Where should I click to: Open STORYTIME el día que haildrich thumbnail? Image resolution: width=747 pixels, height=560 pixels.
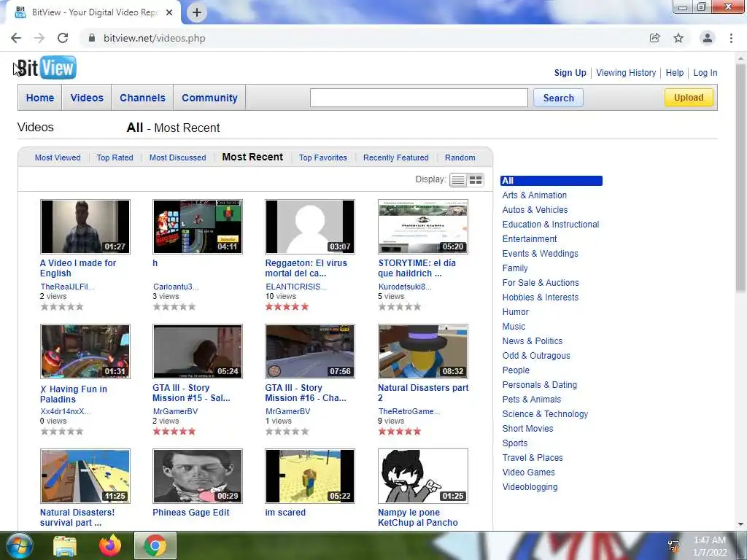(423, 227)
